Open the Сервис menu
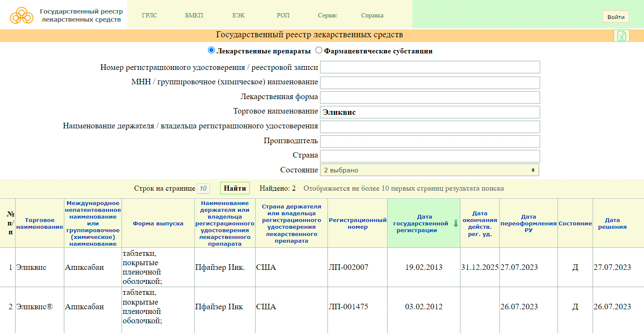Image resolution: width=644 pixels, height=333 pixels. (328, 15)
